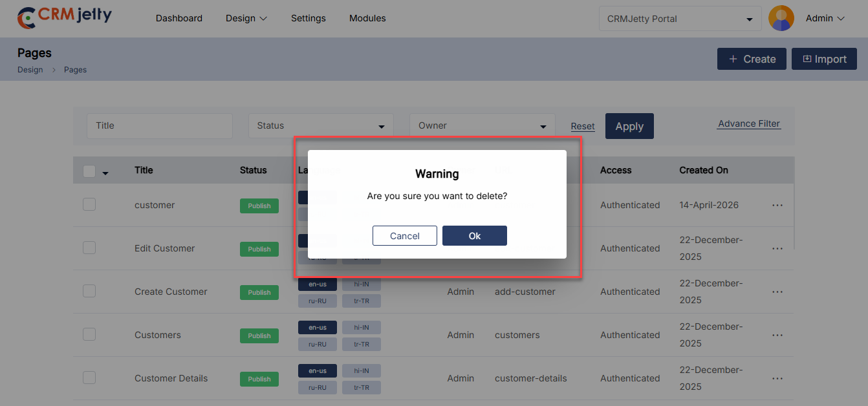This screenshot has height=406, width=868.
Task: Tick the checkbox for customer row
Action: click(89, 204)
